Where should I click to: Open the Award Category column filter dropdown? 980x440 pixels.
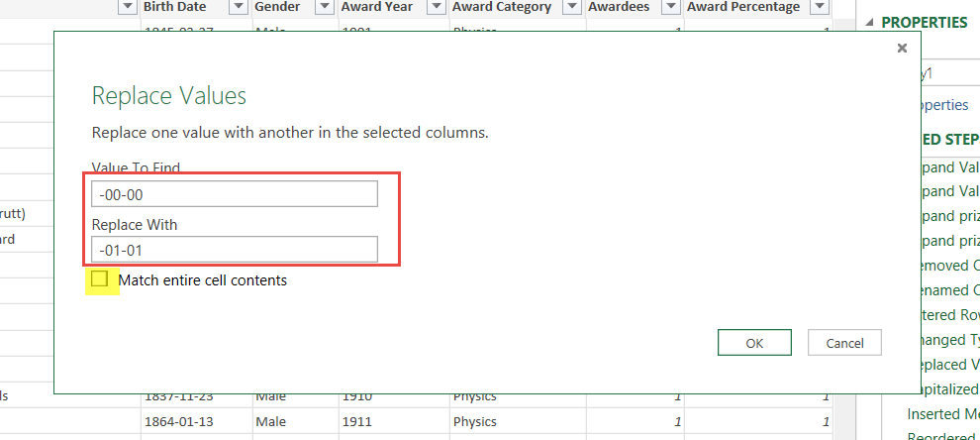[x=571, y=8]
